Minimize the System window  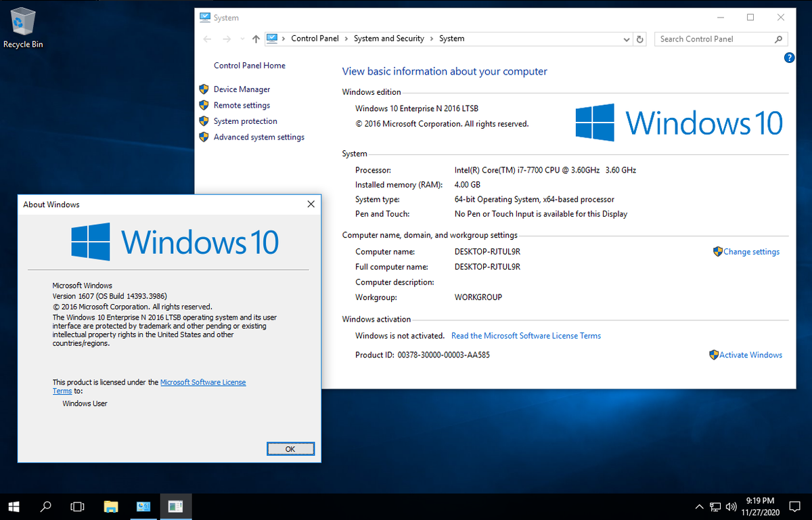[719, 18]
